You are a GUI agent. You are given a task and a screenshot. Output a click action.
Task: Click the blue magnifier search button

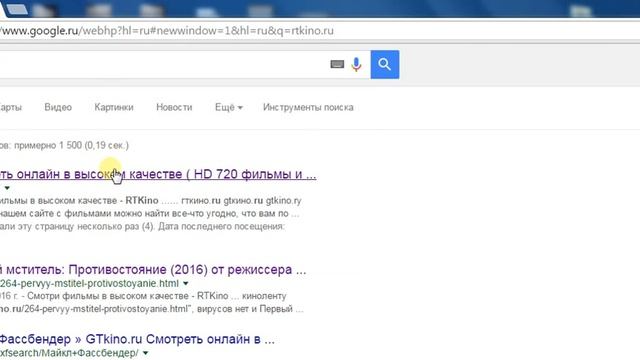(384, 64)
